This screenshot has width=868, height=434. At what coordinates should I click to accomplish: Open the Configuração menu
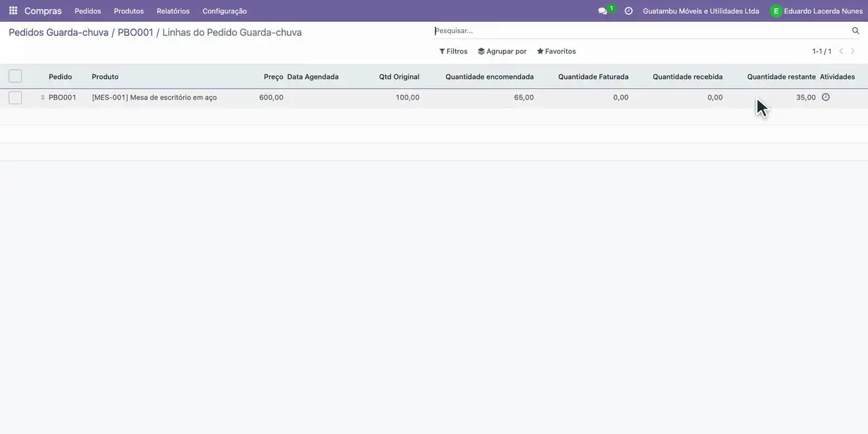pyautogui.click(x=224, y=11)
